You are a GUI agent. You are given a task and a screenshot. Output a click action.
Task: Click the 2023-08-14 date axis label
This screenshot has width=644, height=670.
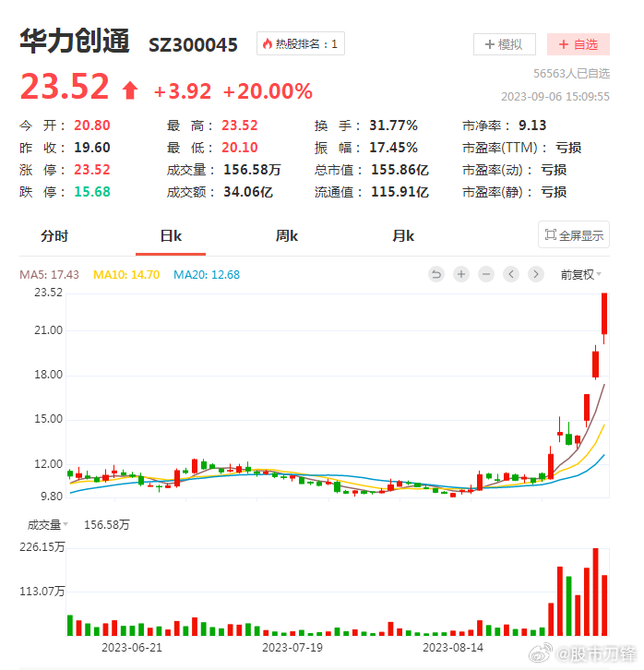click(453, 648)
